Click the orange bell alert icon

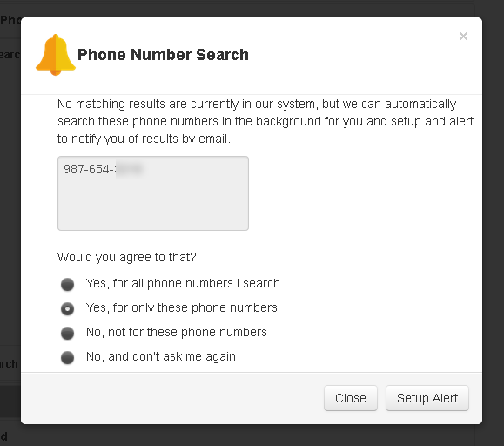coord(56,55)
